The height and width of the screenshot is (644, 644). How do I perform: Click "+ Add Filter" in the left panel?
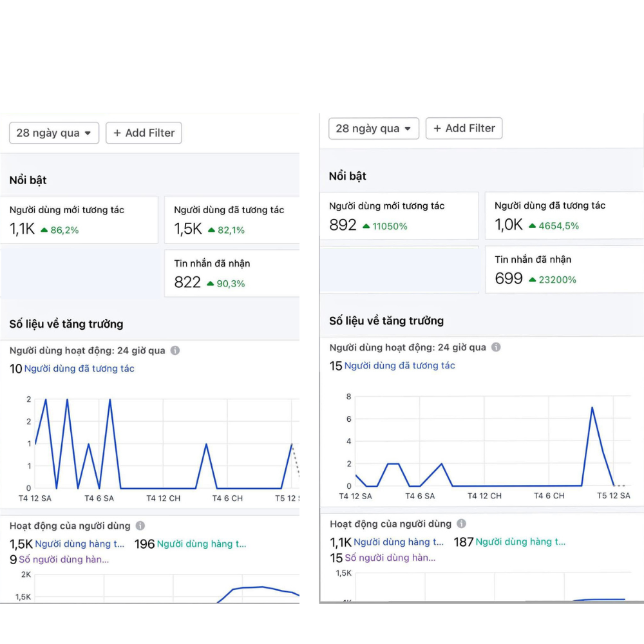(x=144, y=133)
